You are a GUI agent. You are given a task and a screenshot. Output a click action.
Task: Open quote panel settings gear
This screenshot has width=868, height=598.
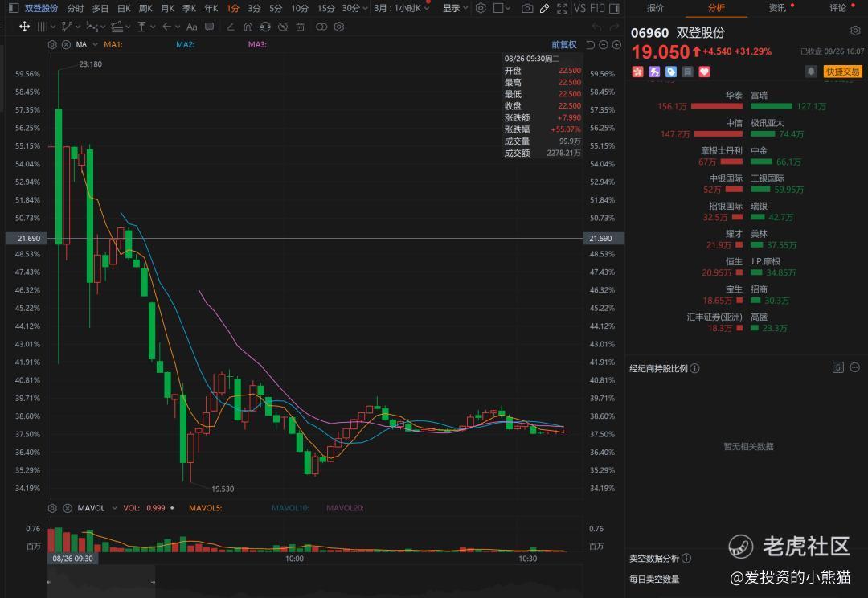click(x=855, y=31)
